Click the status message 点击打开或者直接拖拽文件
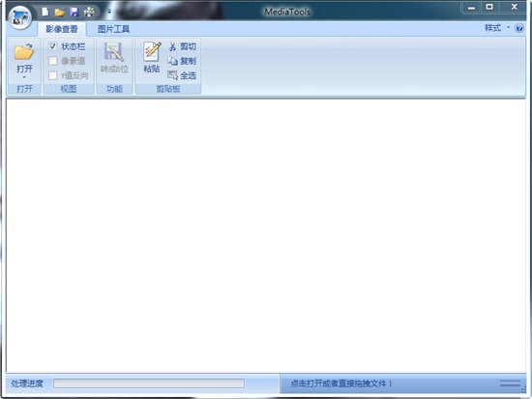 tap(341, 384)
